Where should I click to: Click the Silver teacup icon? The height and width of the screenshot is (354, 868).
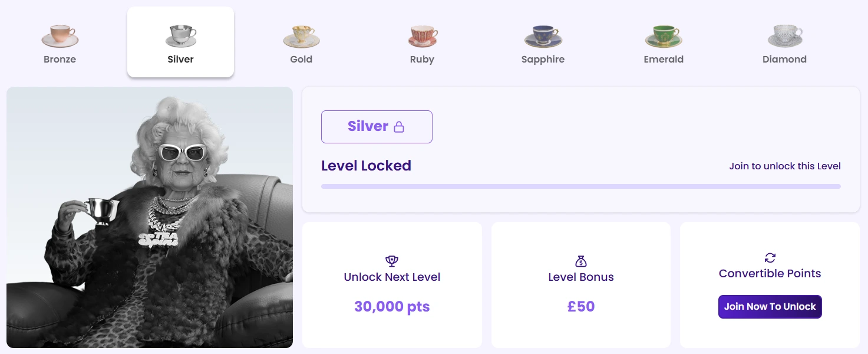click(181, 36)
